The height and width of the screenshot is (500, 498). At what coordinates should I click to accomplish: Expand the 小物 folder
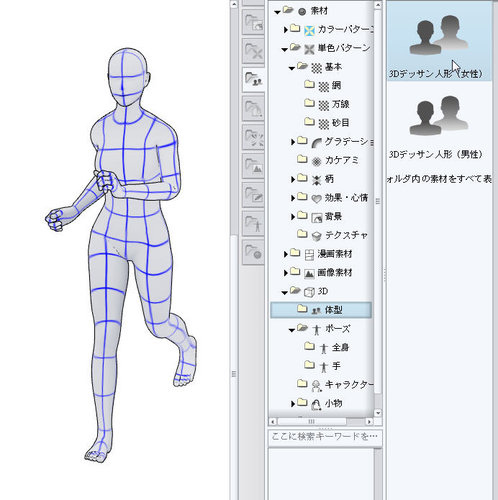tap(293, 403)
